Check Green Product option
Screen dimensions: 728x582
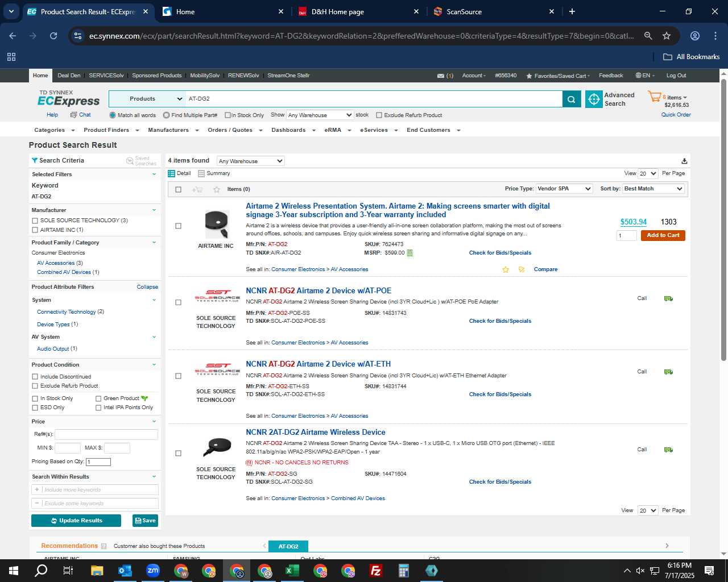(x=98, y=398)
